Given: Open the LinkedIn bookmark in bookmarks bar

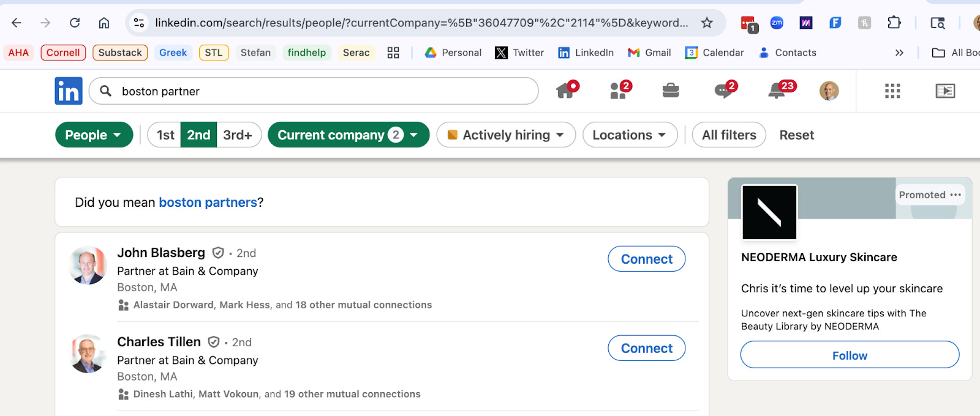Looking at the screenshot, I should (x=586, y=53).
